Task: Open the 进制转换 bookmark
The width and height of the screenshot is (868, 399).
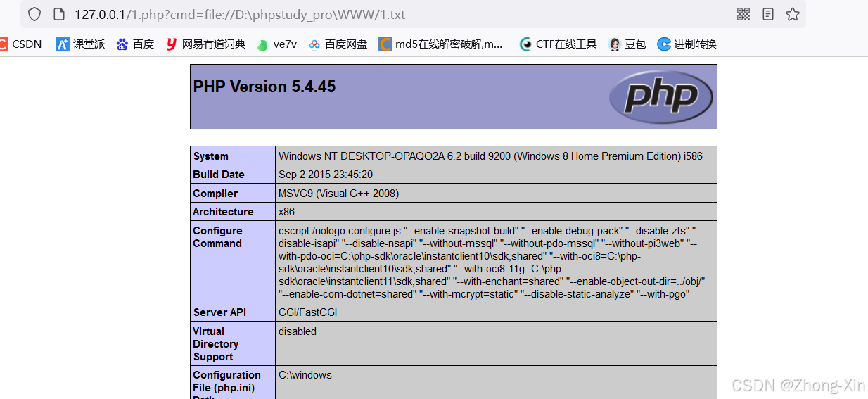Action: pos(687,44)
